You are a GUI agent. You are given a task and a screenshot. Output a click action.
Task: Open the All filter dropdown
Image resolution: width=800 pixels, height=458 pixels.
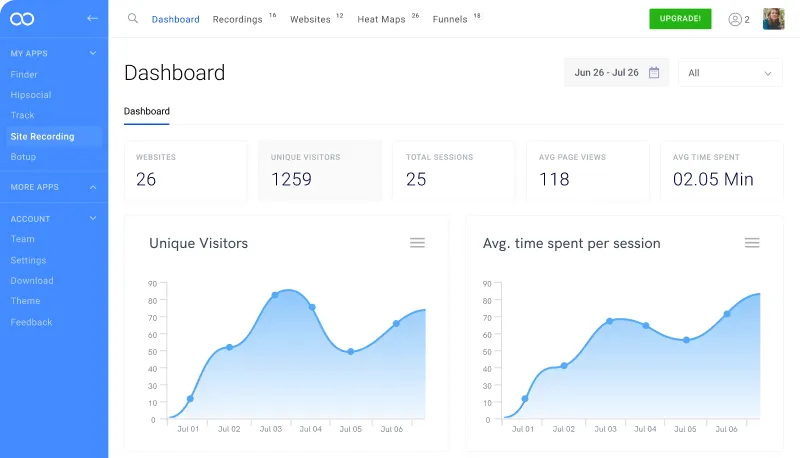pos(730,73)
